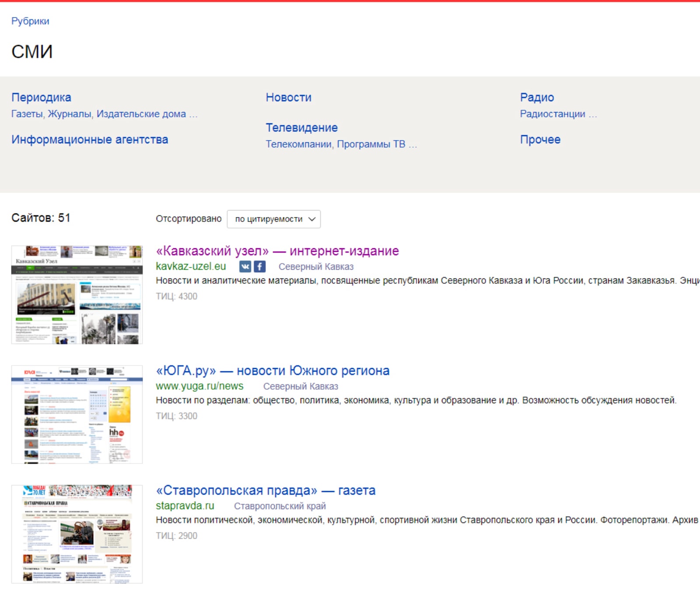The width and height of the screenshot is (700, 594).
Task: Click the «Радиостанции» subcategory link
Action: 552,114
